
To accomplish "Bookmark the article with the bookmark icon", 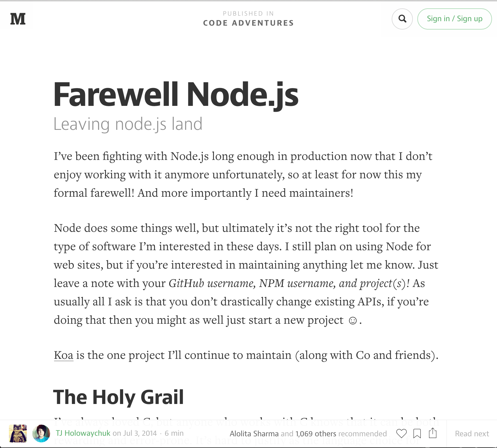I will (x=417, y=434).
